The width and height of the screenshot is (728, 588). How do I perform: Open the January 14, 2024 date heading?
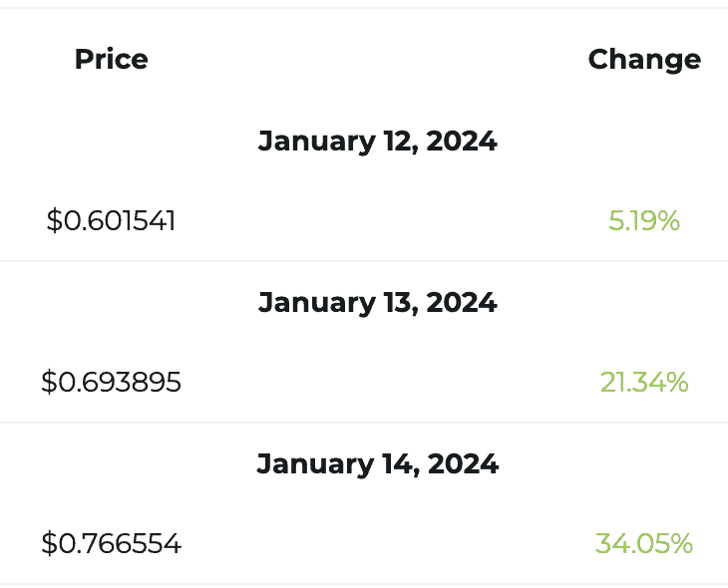[378, 464]
